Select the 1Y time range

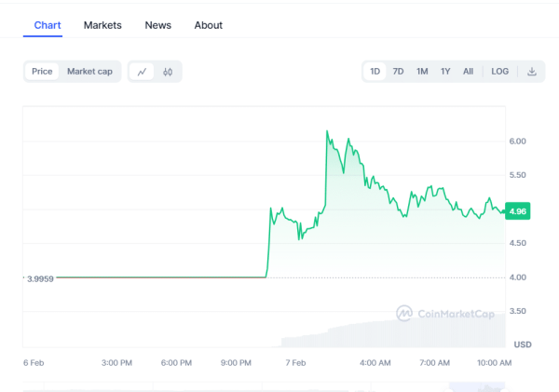coord(445,72)
